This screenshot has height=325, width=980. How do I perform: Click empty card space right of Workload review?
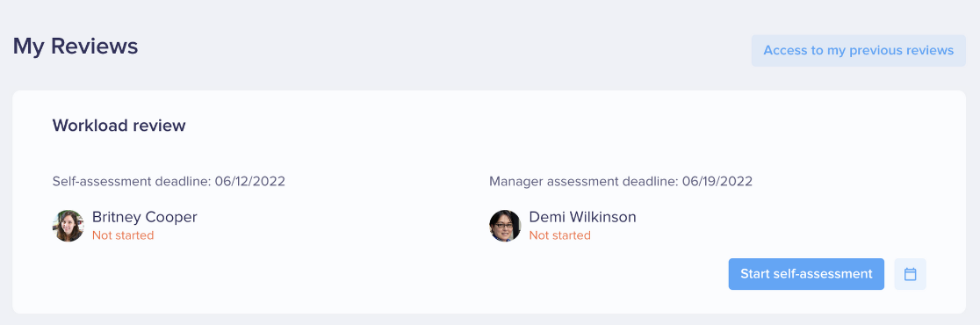click(563, 125)
